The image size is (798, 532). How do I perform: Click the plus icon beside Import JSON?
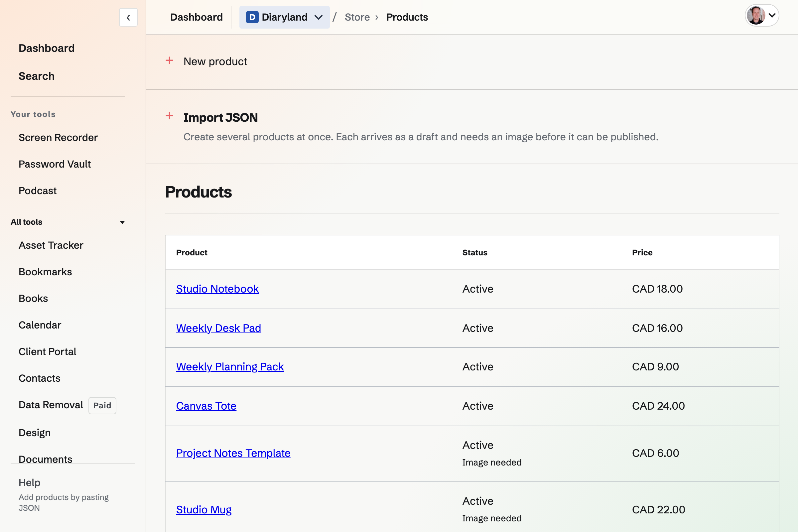pyautogui.click(x=170, y=116)
